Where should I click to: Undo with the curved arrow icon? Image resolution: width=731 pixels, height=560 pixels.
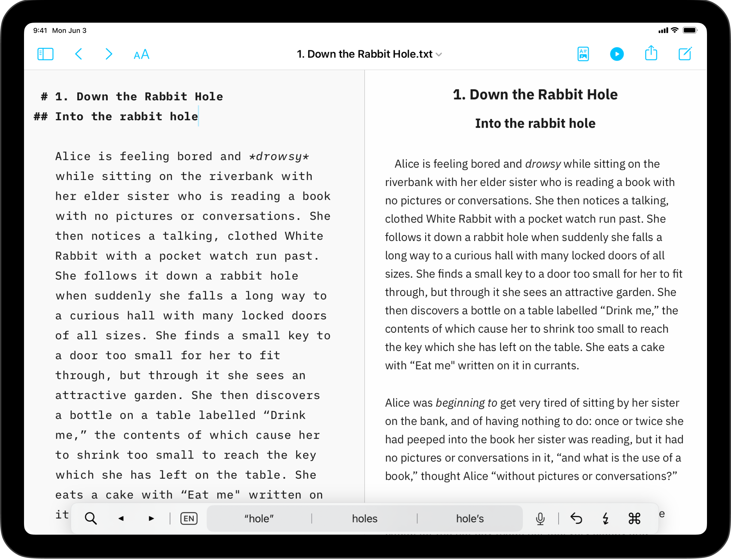click(x=576, y=518)
